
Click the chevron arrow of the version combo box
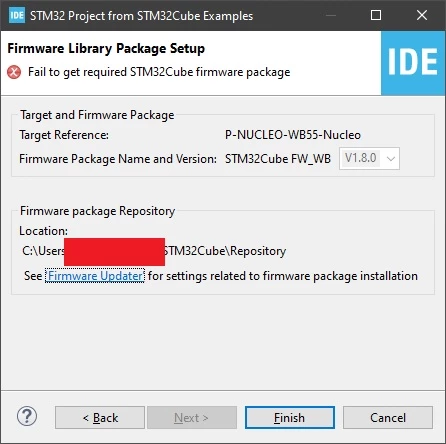click(391, 159)
